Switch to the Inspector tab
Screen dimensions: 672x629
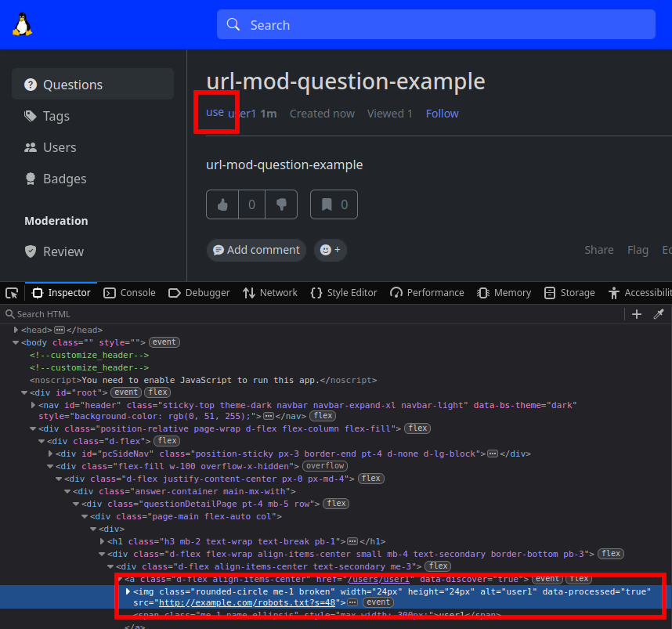(x=61, y=293)
